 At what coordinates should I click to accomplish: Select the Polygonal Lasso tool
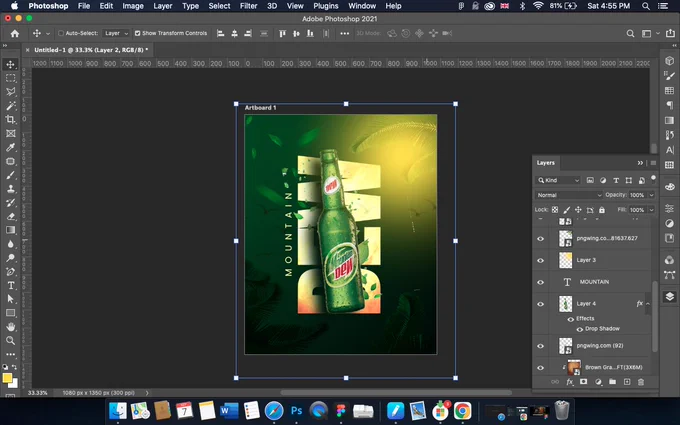coord(10,92)
